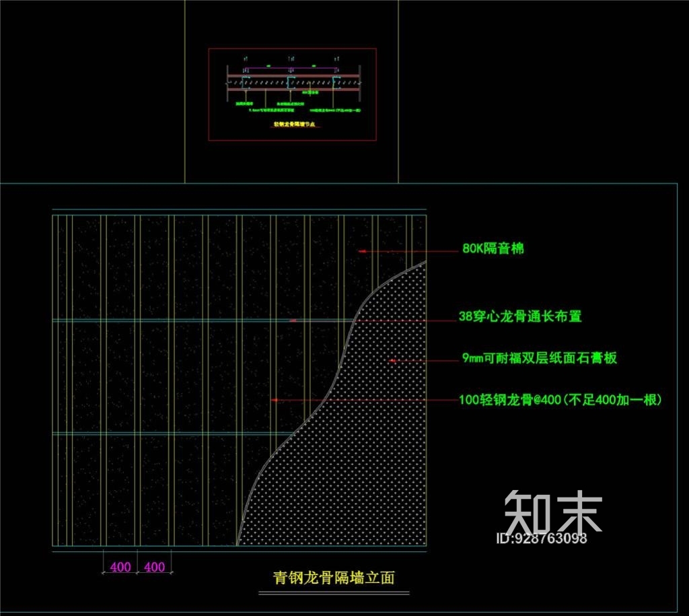
Task: Click the arrowhead of the 80K隔音棉 leader
Action: [361, 250]
